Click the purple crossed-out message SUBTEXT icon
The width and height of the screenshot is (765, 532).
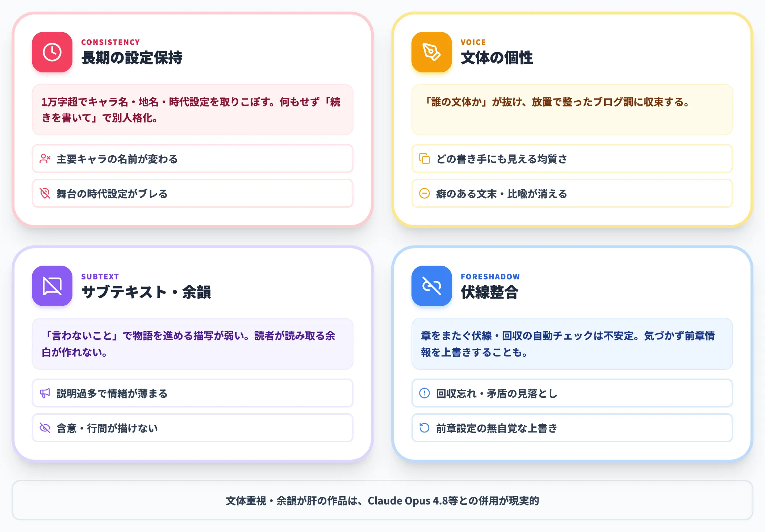tap(52, 286)
